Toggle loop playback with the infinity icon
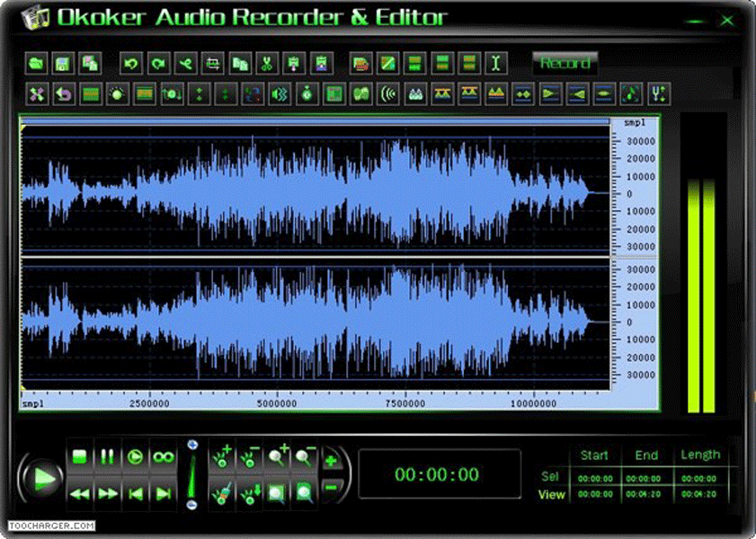The image size is (756, 539). (x=163, y=456)
